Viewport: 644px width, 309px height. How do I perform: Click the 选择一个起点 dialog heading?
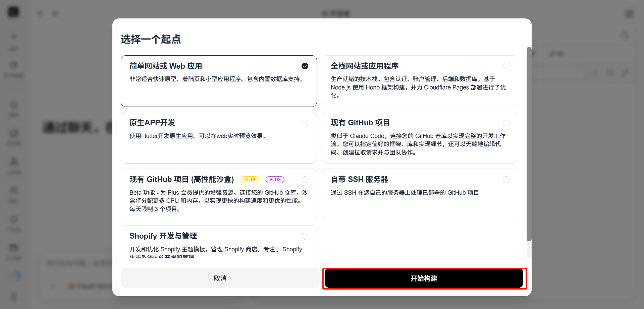[x=151, y=39]
